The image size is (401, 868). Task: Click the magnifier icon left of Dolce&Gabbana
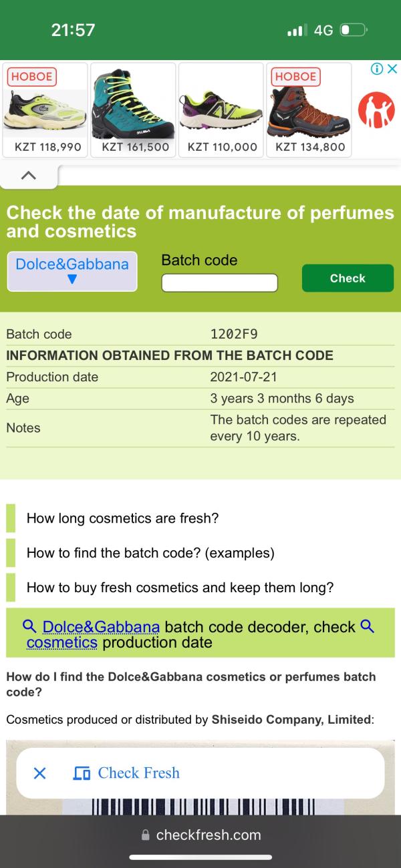[x=30, y=626]
